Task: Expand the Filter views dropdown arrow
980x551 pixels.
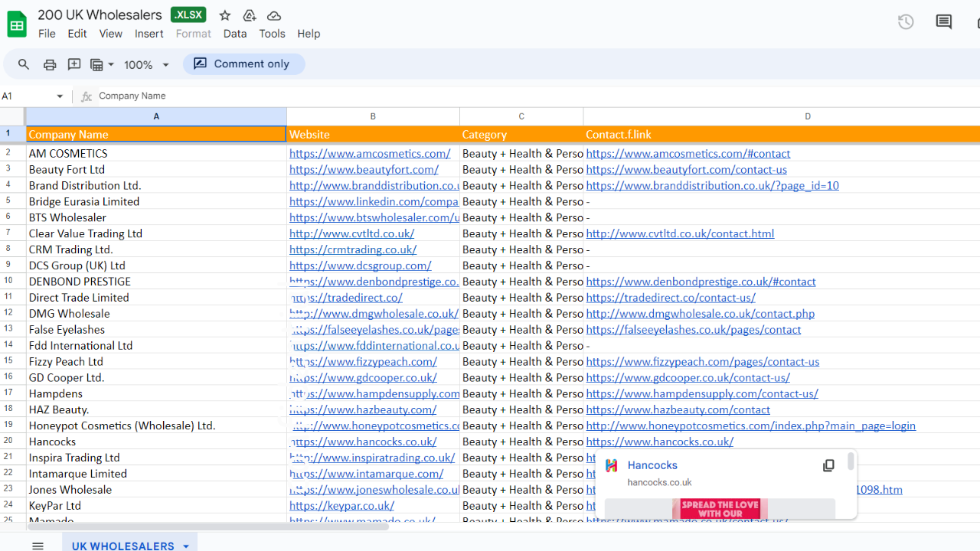Action: click(x=111, y=64)
